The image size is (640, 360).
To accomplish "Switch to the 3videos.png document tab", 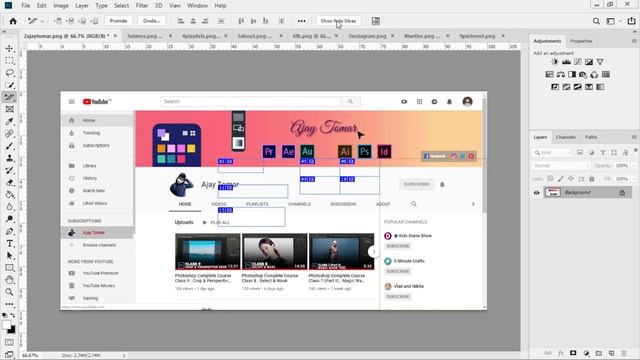I will [145, 36].
